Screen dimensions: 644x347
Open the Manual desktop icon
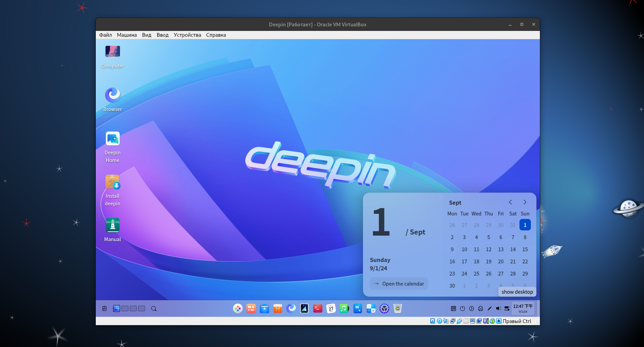112,230
